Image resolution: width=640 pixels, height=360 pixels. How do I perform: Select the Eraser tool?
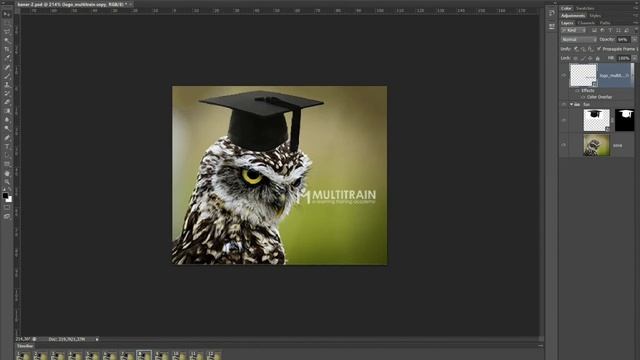point(7,102)
